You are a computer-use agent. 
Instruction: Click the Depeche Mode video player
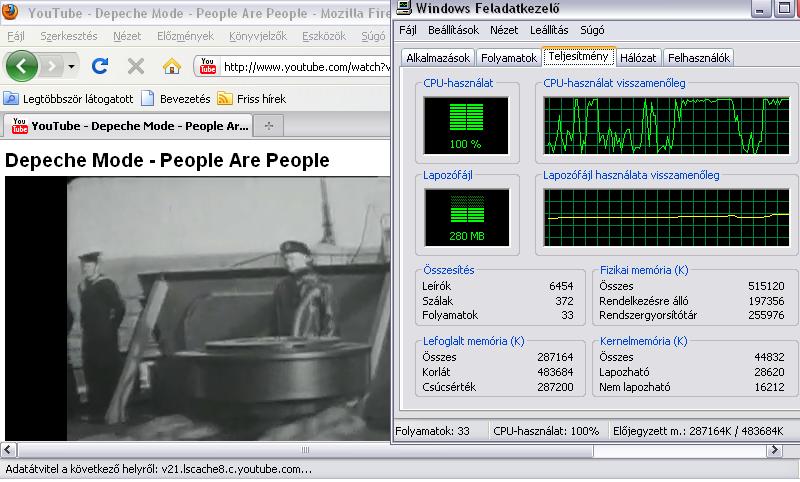197,309
